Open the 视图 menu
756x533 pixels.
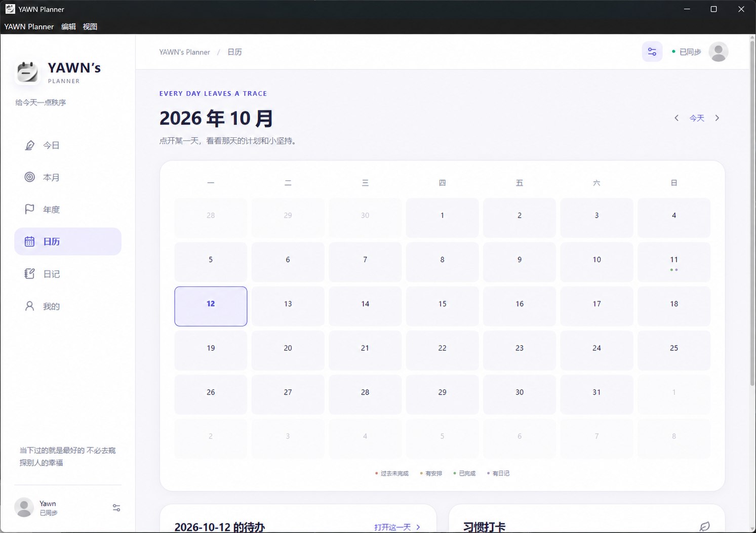click(90, 26)
